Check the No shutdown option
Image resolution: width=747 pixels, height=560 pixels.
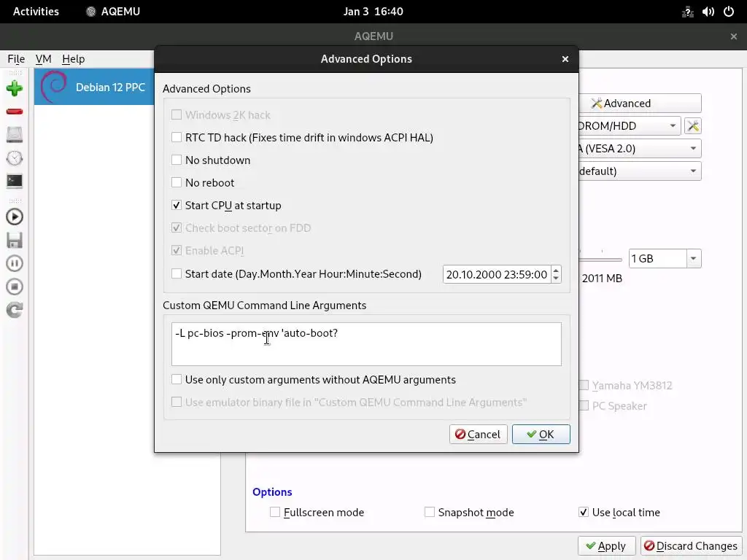(177, 160)
